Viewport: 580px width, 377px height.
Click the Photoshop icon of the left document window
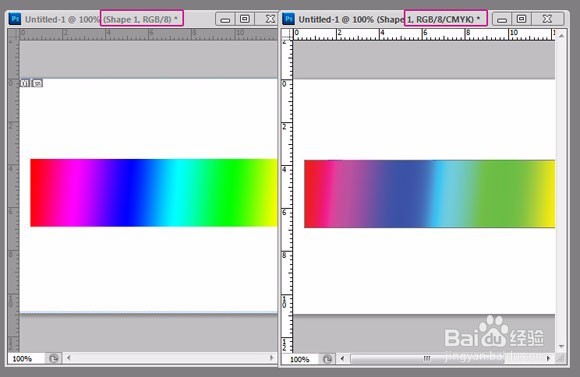pos(15,19)
